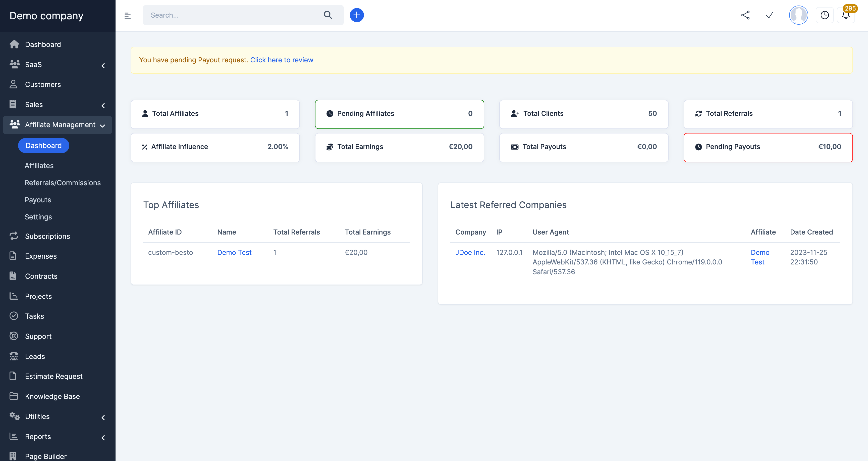Viewport: 868px width, 461px height.
Task: Click the Leads phone icon
Action: [14, 356]
